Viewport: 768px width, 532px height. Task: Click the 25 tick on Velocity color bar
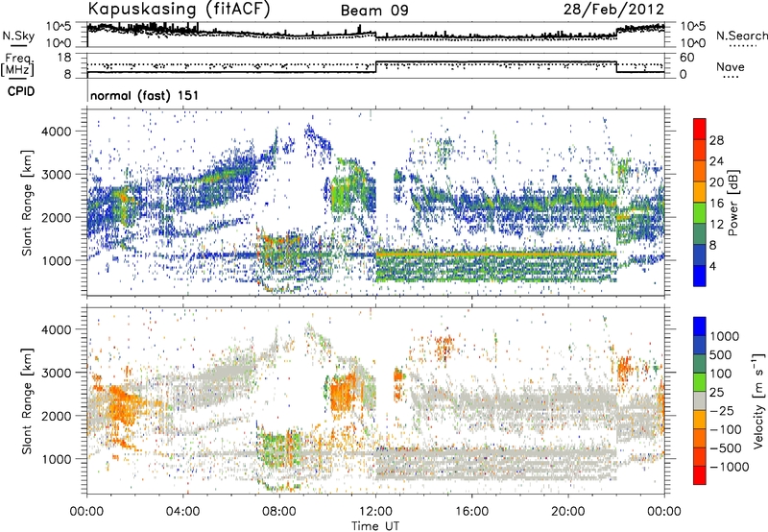[x=717, y=392]
